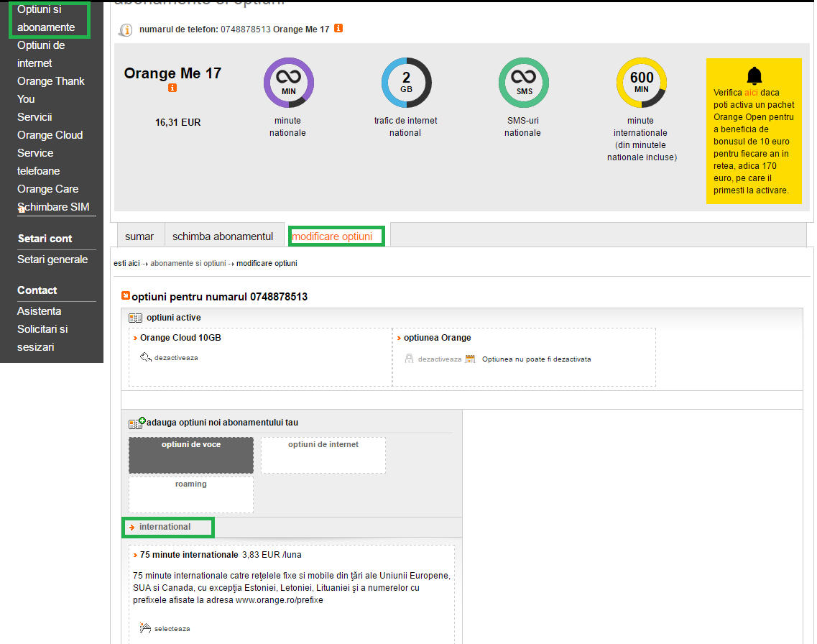
Task: Select the "optiuni de internet" category
Action: point(323,455)
